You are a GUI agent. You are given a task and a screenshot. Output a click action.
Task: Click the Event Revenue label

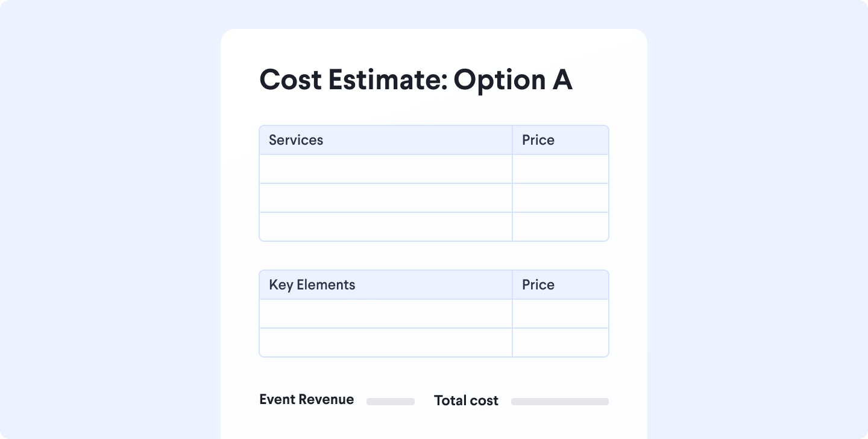click(306, 400)
